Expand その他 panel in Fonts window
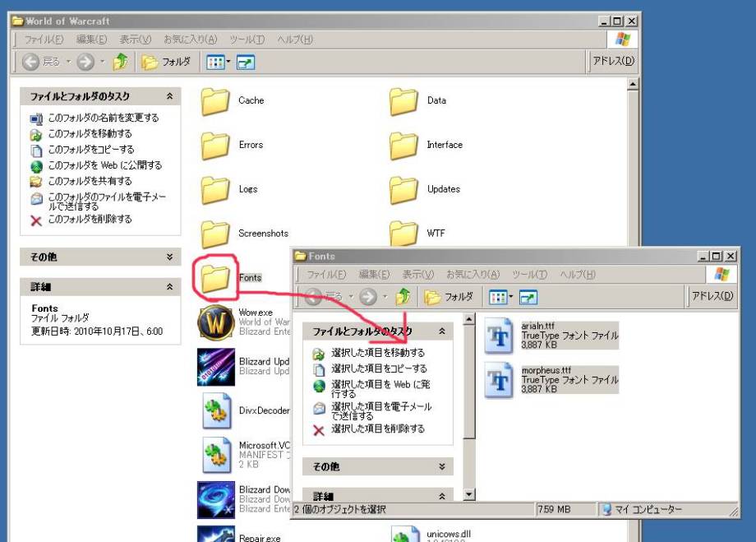 point(442,466)
